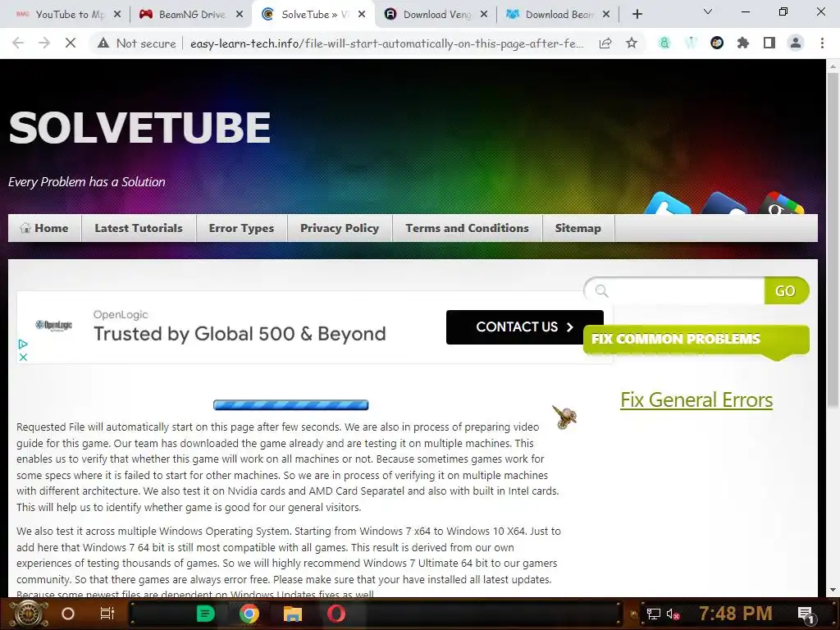This screenshot has width=840, height=630.
Task: Click the green extension icon in toolbar
Action: (664, 43)
